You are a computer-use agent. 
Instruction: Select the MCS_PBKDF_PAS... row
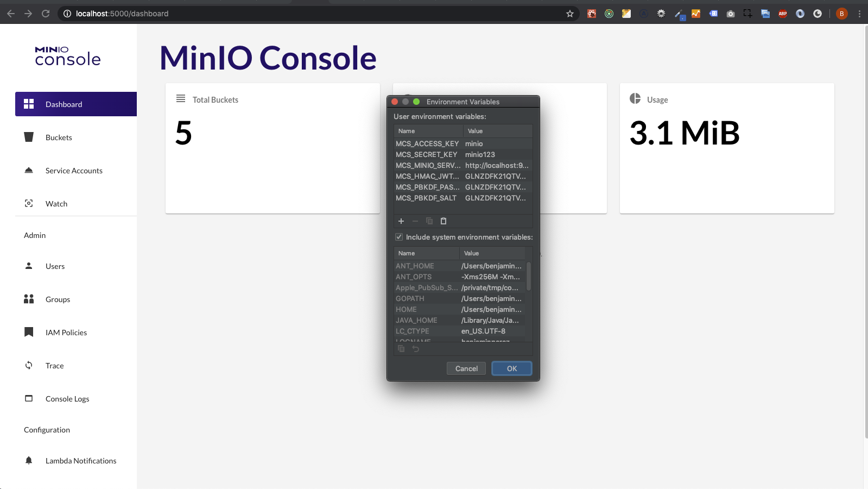tap(463, 187)
